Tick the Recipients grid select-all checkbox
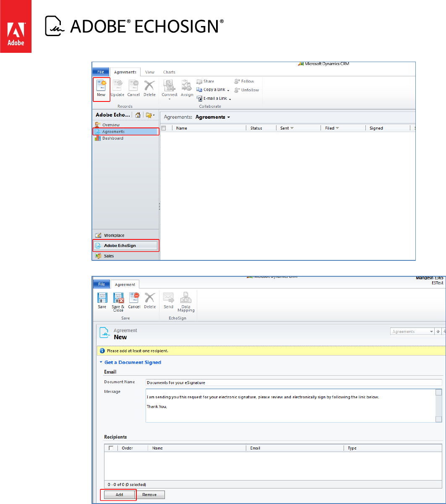446x504 pixels. (x=111, y=448)
